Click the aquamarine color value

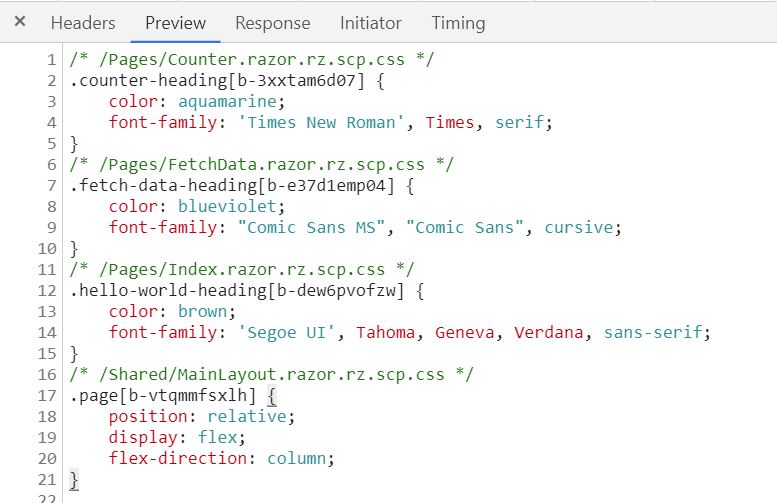(x=227, y=102)
